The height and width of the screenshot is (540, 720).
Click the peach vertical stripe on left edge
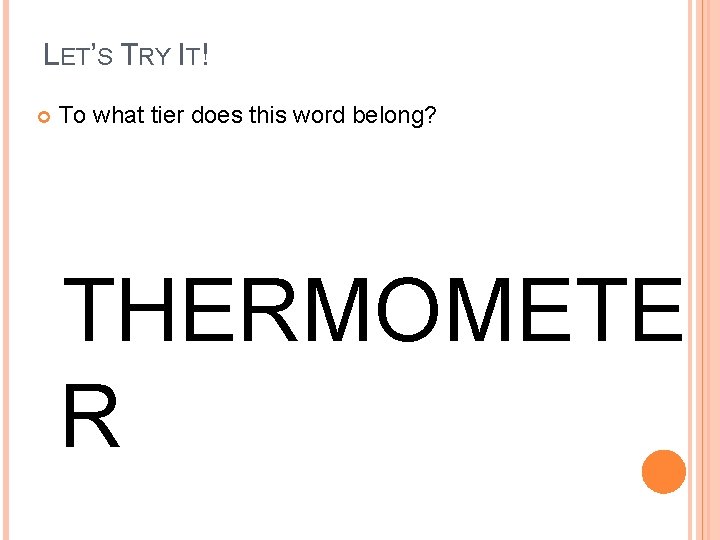(6, 270)
